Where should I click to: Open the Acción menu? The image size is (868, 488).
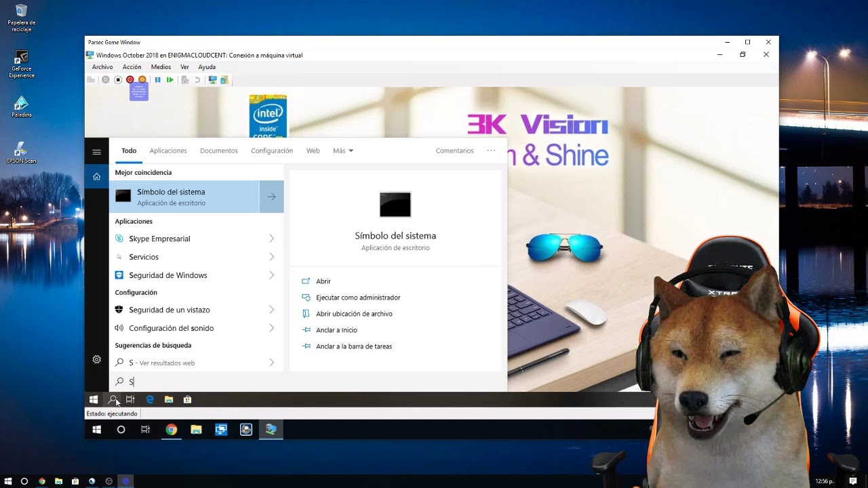pyautogui.click(x=132, y=67)
